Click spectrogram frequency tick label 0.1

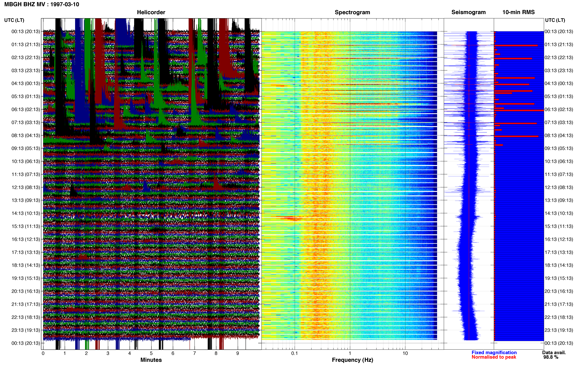click(295, 353)
